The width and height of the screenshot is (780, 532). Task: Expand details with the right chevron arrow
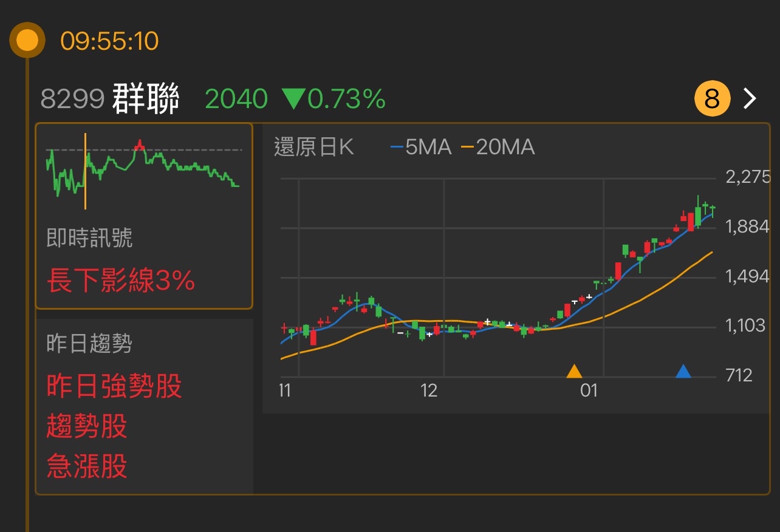[749, 98]
